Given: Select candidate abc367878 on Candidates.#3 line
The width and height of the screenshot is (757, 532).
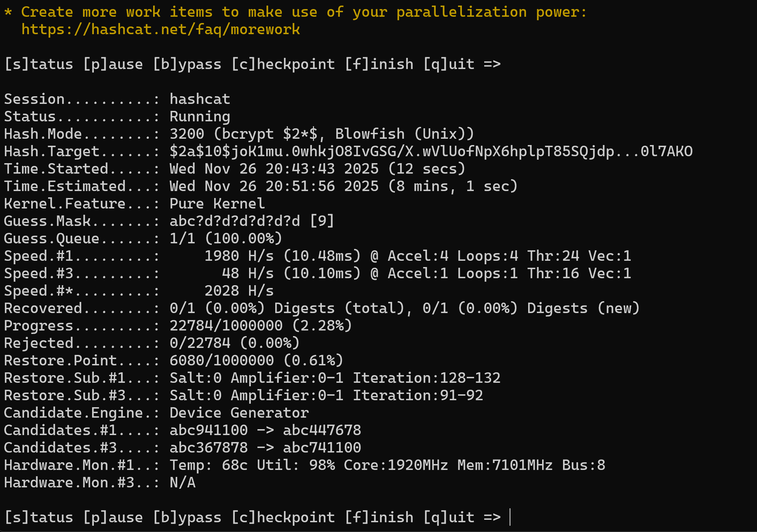Looking at the screenshot, I should 209,448.
